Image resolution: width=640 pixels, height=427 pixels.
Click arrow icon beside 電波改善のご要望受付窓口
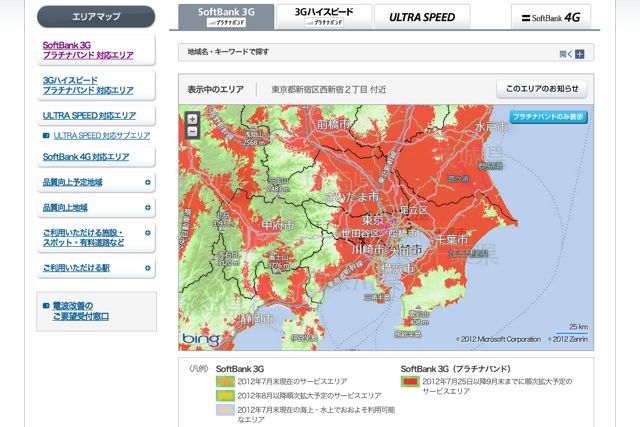tap(46, 306)
